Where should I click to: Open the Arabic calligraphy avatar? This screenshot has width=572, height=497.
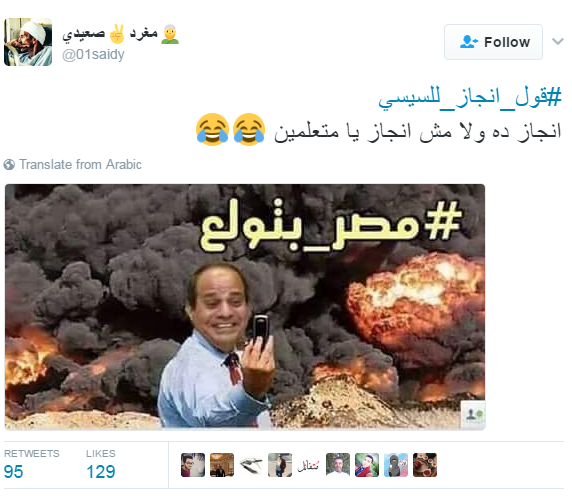[309, 465]
